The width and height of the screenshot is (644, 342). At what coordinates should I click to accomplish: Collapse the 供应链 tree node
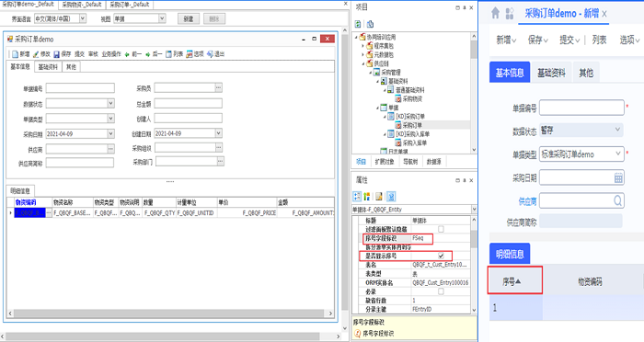click(x=363, y=63)
